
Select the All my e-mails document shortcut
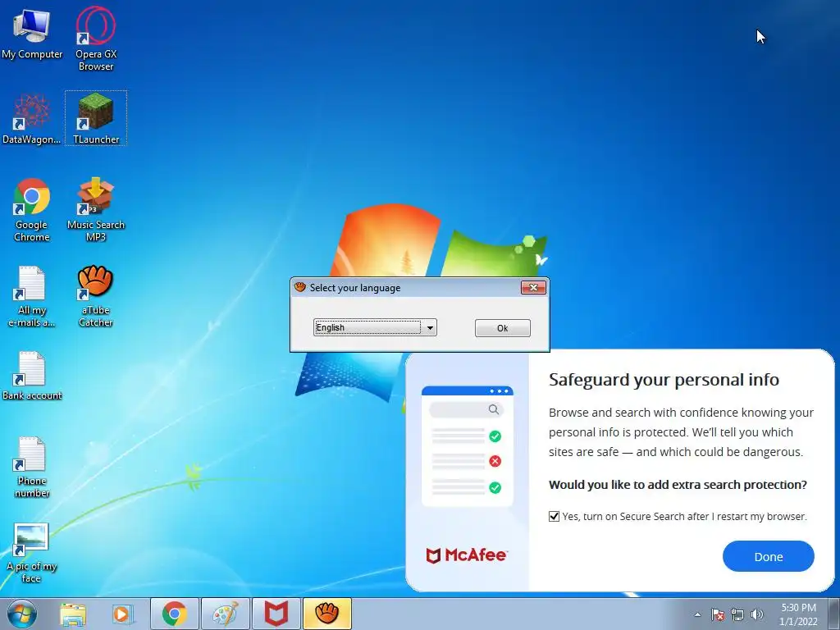[x=32, y=296]
